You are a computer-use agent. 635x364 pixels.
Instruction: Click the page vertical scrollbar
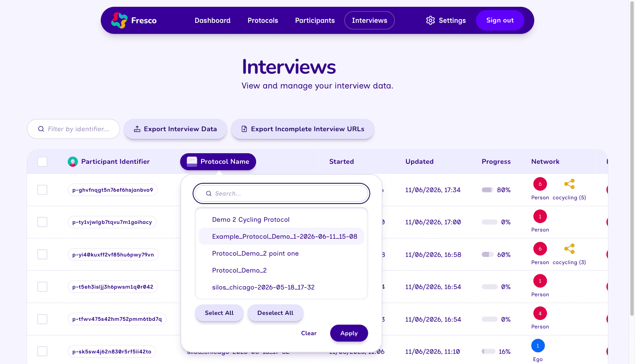[x=632, y=159]
